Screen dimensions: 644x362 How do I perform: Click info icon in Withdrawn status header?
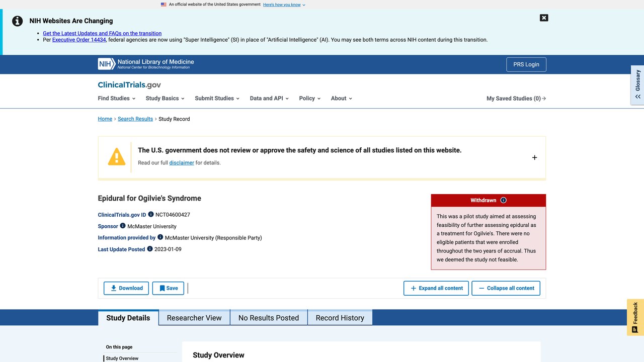point(504,200)
